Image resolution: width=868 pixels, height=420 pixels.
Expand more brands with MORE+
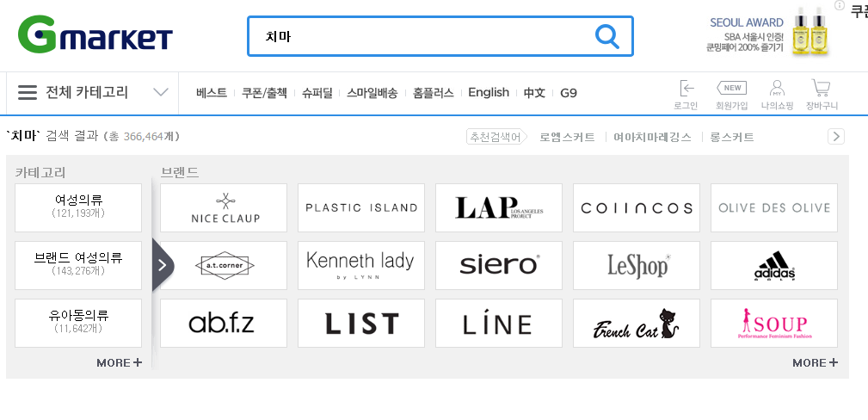click(x=815, y=362)
